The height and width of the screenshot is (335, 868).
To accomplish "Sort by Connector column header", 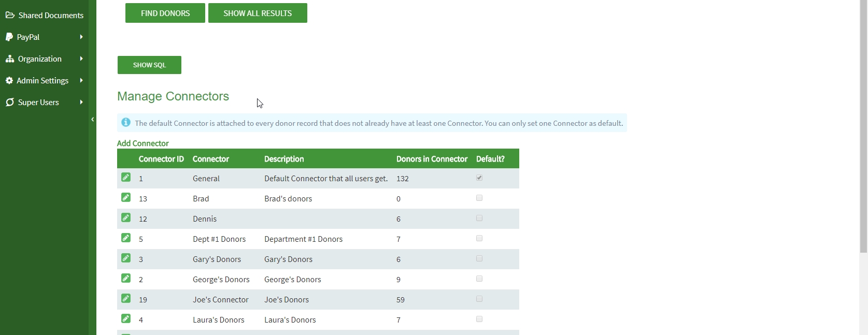I will pos(211,159).
